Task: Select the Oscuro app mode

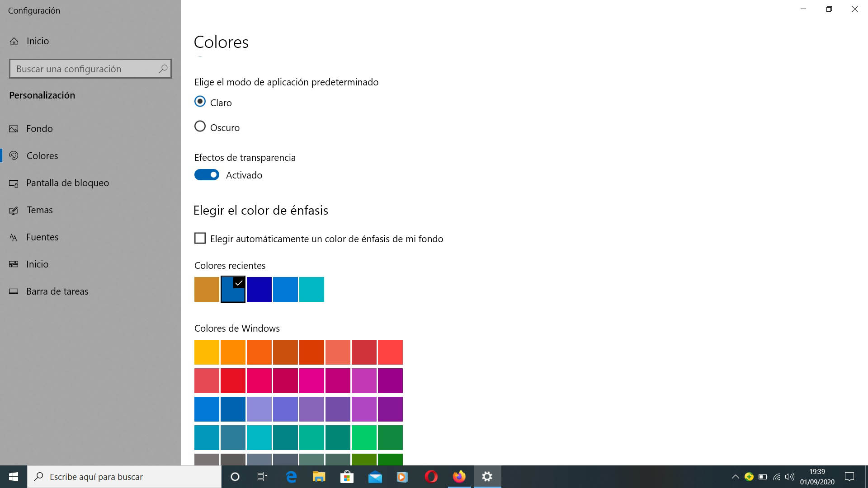Action: [200, 127]
